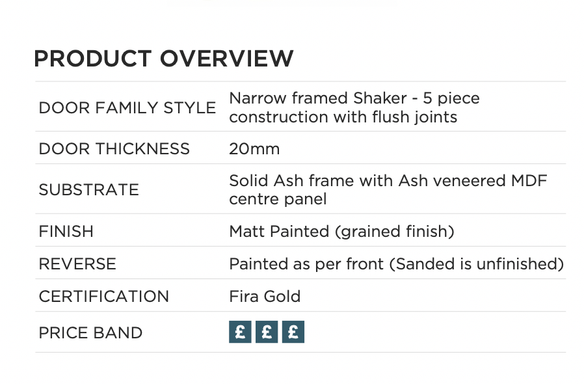Image resolution: width=584 pixels, height=384 pixels.
Task: Click the construction with flush joints line
Action: [343, 117]
